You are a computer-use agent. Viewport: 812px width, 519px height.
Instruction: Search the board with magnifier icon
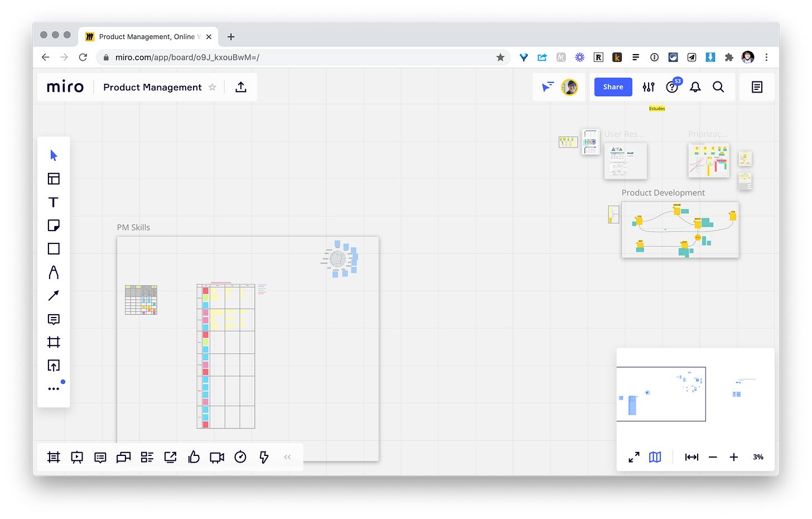[x=718, y=87]
